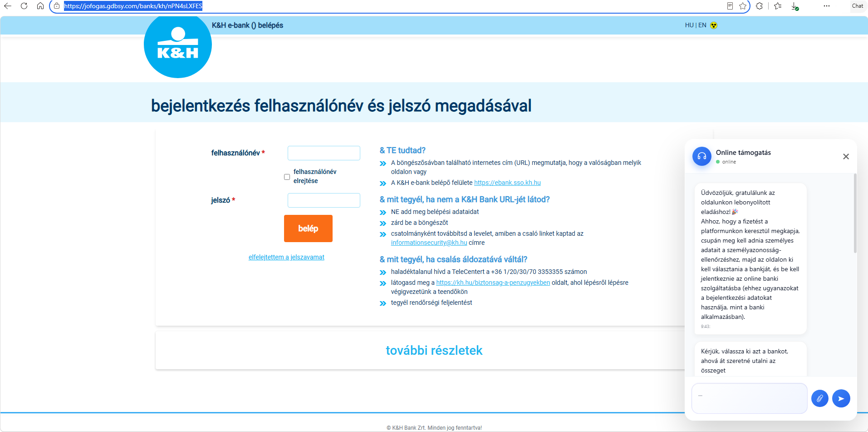868x432 pixels.
Task: Click the K&H round logo
Action: coord(178,45)
